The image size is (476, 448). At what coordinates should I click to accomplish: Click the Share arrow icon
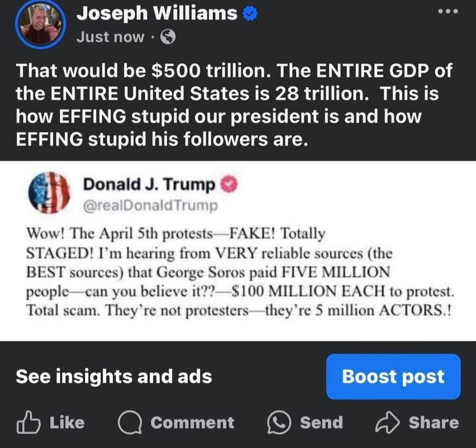coord(387,422)
